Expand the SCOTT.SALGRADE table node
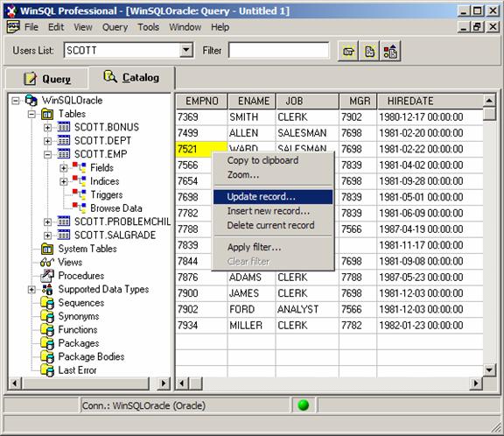The height and width of the screenshot is (436, 504). tap(47, 236)
